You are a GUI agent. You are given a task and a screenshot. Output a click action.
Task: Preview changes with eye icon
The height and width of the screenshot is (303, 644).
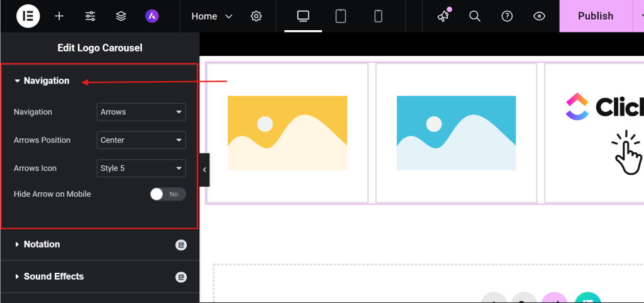[x=539, y=16]
